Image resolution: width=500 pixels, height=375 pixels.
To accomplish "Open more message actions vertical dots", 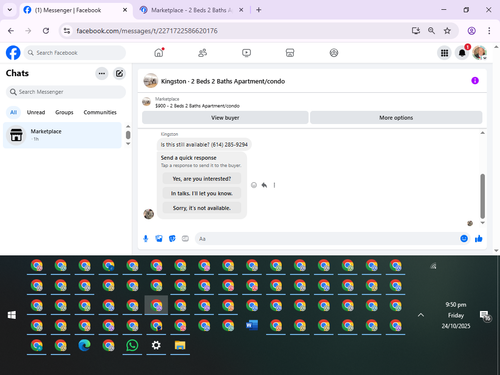I will 274,185.
